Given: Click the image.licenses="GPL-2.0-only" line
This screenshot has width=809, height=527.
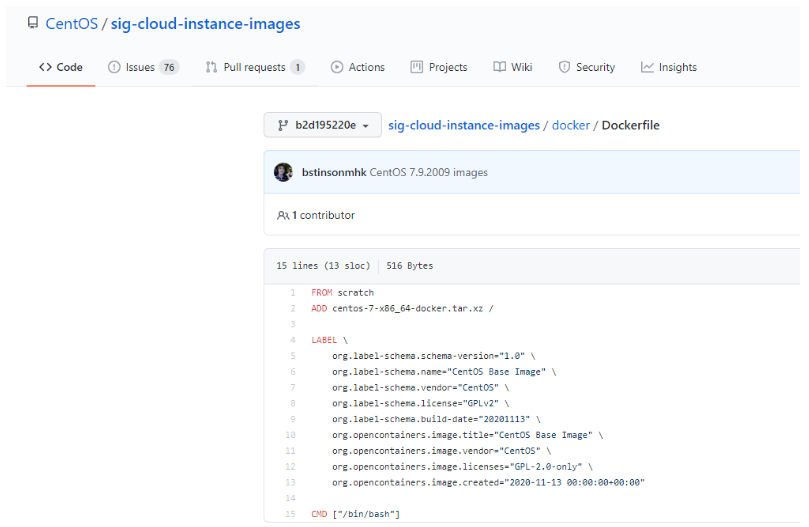Looking at the screenshot, I should 462,467.
